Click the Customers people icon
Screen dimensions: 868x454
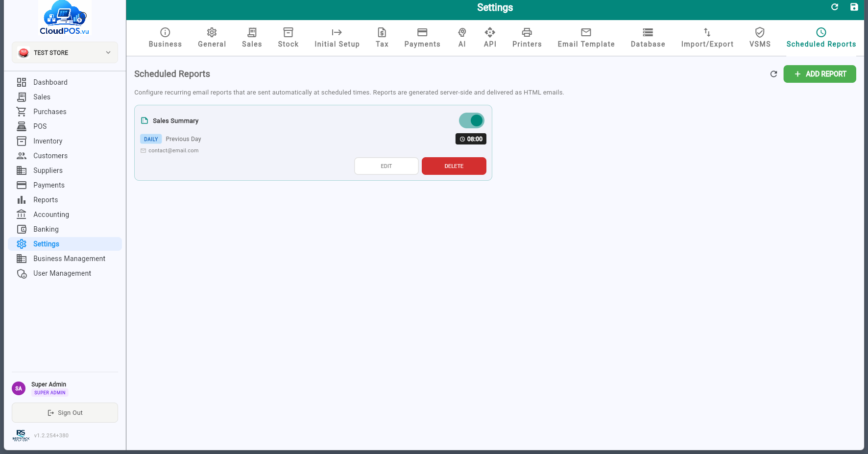point(22,156)
